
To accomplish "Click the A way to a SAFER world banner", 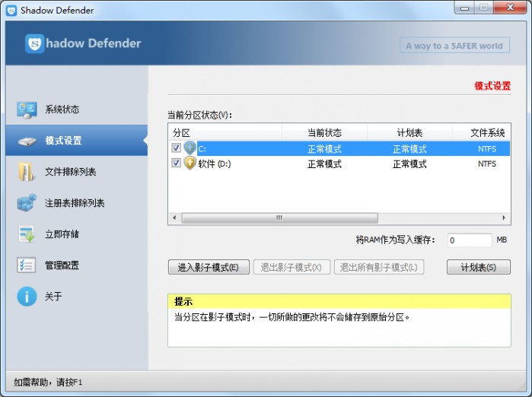I will pyautogui.click(x=454, y=46).
